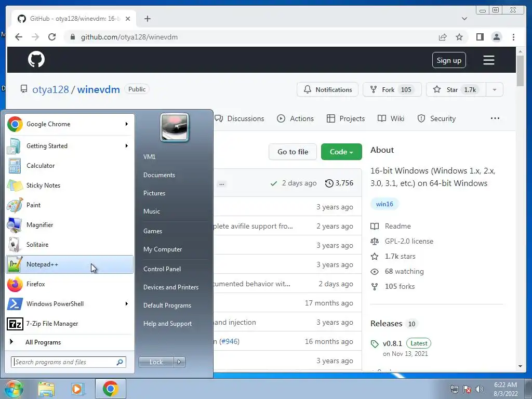Toggle Chrome side panel icon
532x399 pixels.
pos(480,37)
